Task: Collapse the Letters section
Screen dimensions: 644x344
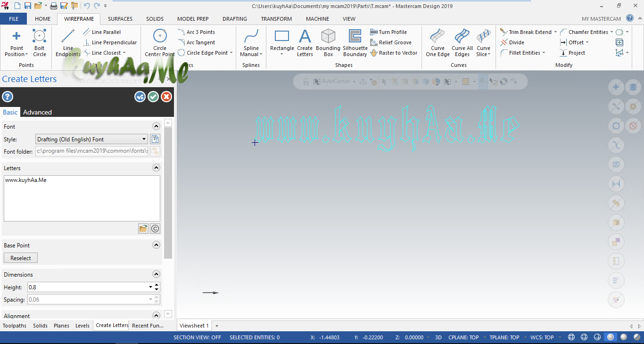Action: pos(156,168)
